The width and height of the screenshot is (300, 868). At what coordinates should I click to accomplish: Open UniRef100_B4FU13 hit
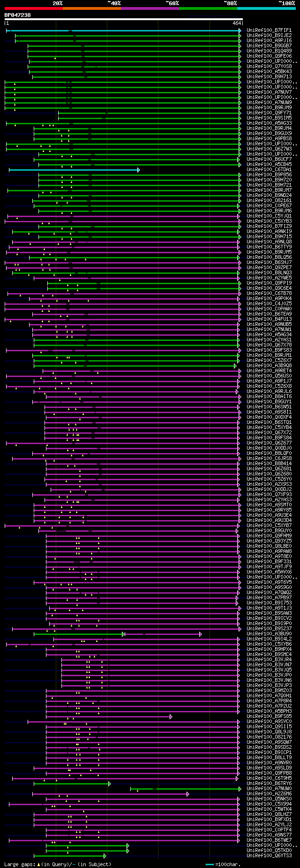tap(269, 319)
